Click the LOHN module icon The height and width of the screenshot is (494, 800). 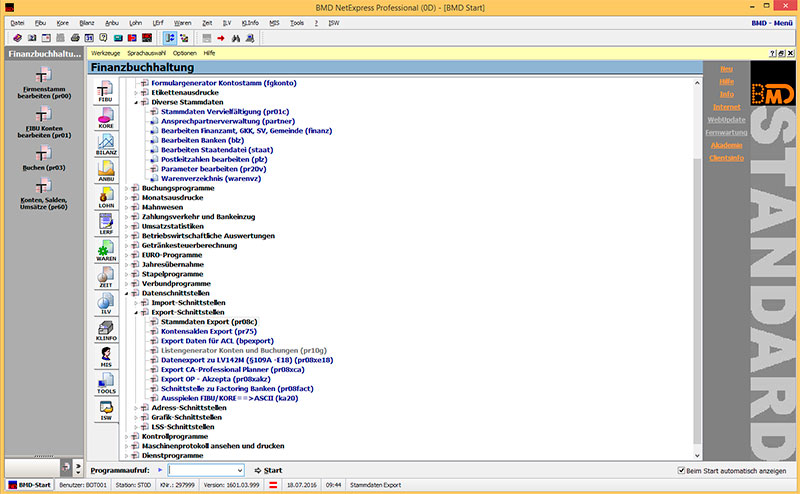click(105, 199)
